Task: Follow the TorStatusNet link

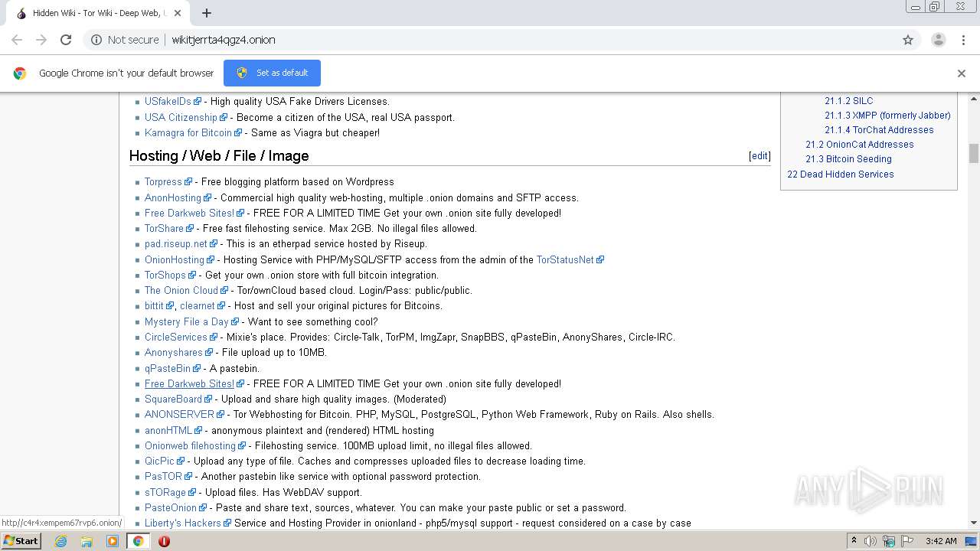Action: tap(565, 259)
